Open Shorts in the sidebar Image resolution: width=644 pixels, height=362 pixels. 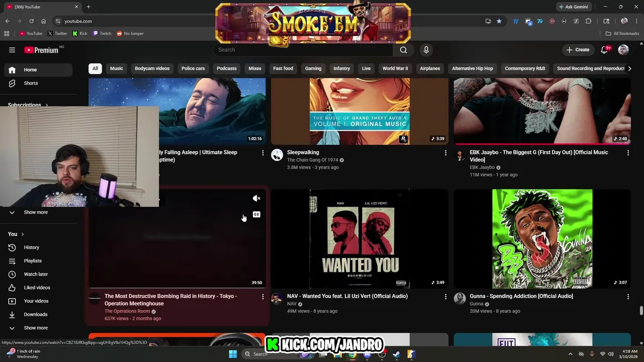tap(38, 83)
